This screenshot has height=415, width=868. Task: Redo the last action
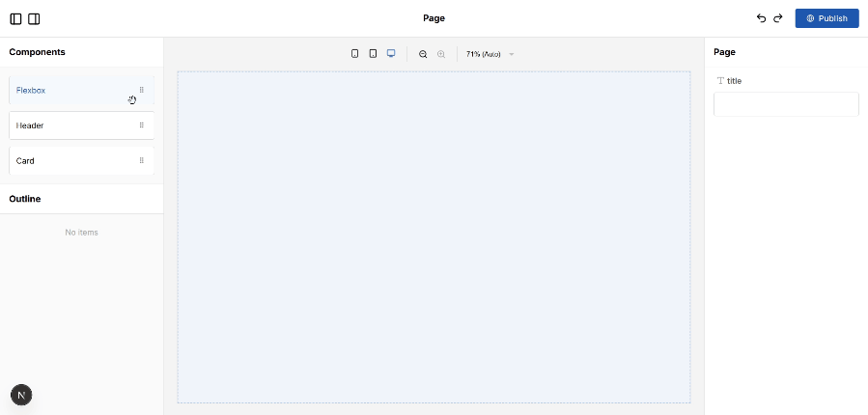tap(778, 18)
